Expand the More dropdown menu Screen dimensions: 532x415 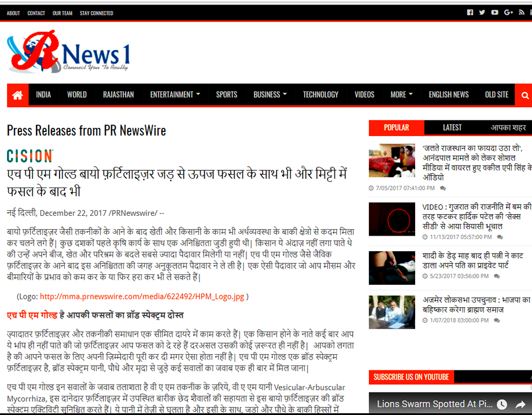[x=401, y=95]
